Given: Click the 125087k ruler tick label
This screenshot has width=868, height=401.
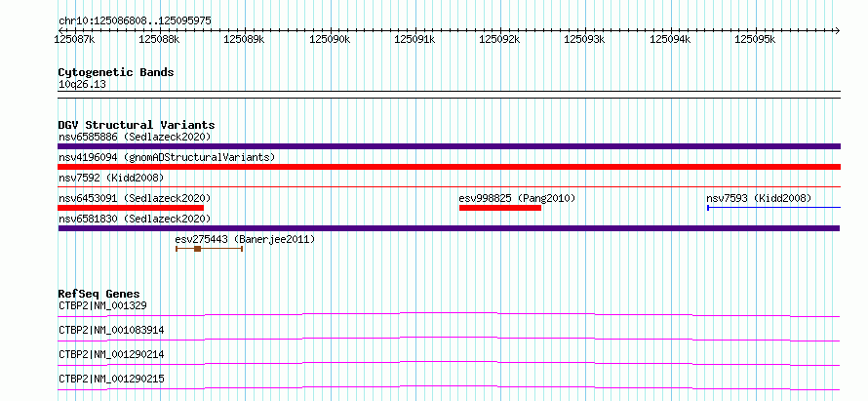Looking at the screenshot, I should coord(75,39).
